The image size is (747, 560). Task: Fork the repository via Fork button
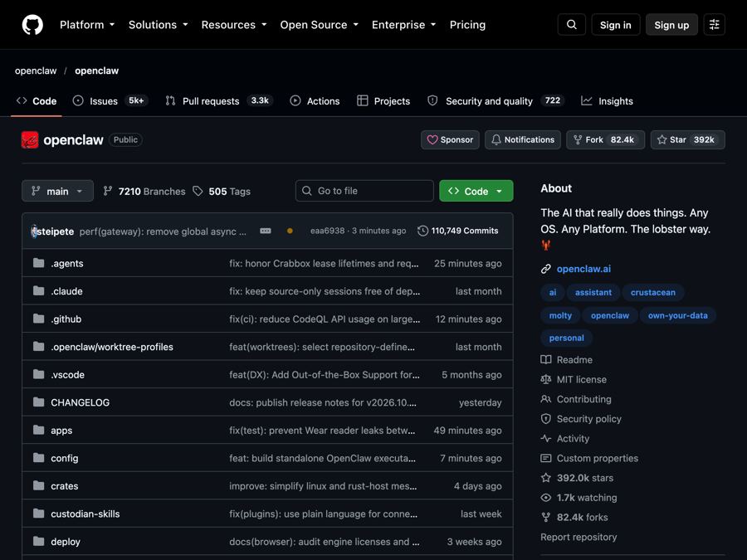(x=606, y=140)
